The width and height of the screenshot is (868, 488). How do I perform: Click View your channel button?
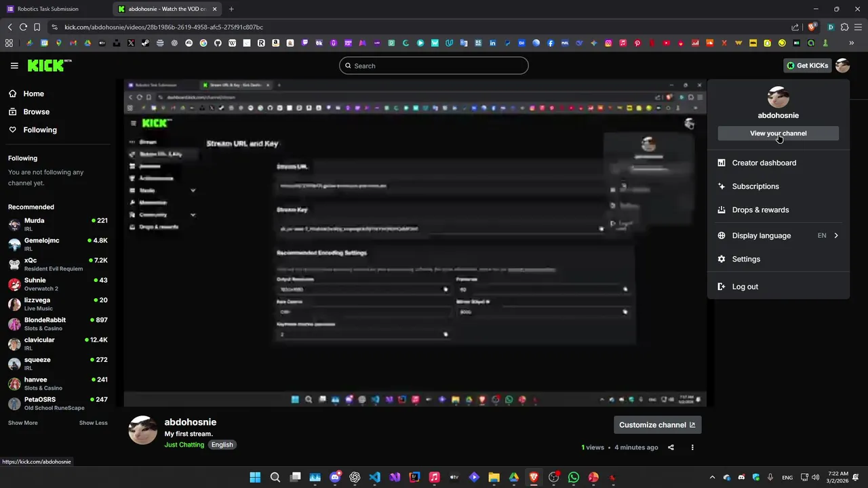click(x=778, y=134)
